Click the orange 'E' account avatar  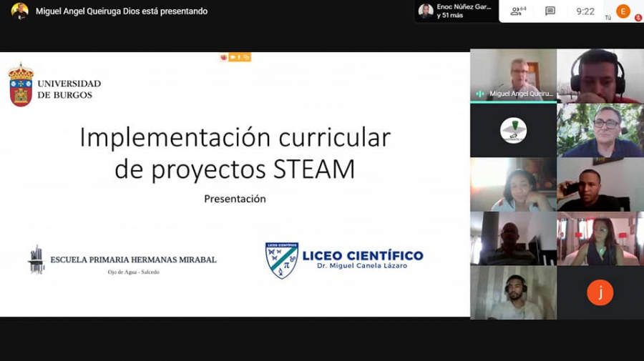tap(623, 11)
